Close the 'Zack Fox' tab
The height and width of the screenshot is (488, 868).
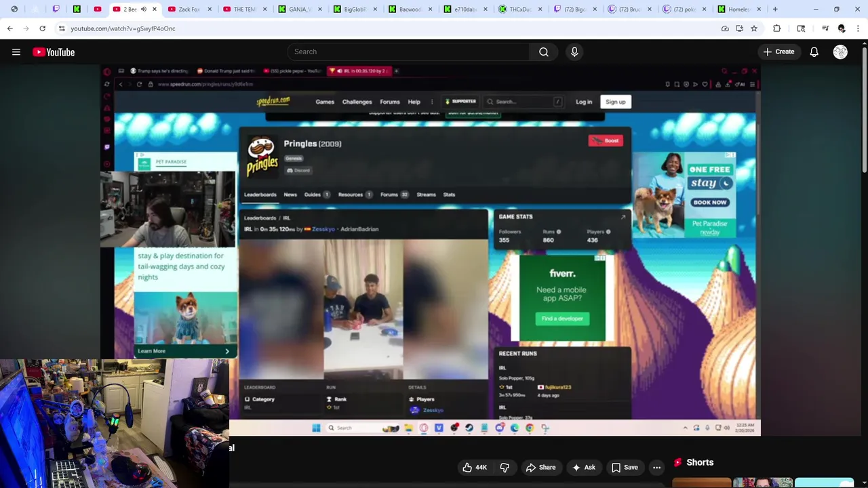click(x=210, y=9)
